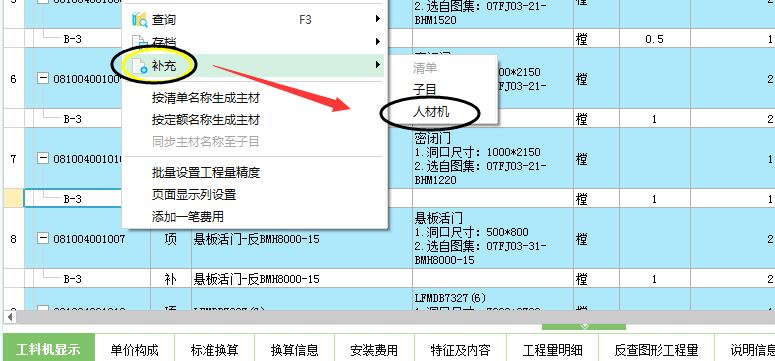Click the horizontal scrollbar track

(x=395, y=317)
